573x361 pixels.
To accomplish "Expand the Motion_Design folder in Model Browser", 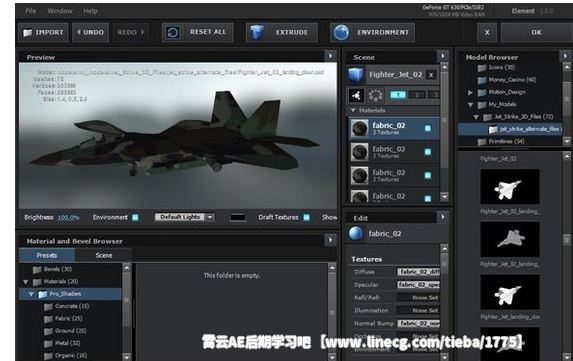I will 470,92.
